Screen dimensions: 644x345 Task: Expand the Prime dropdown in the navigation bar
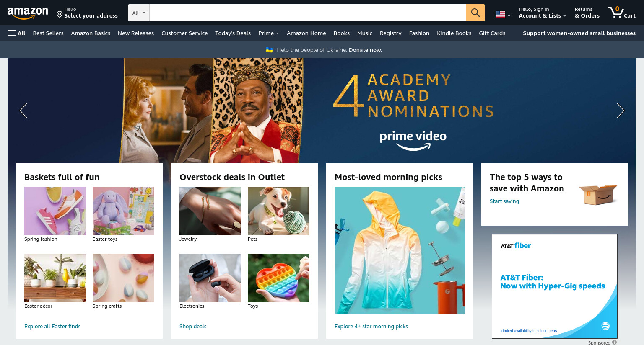268,33
